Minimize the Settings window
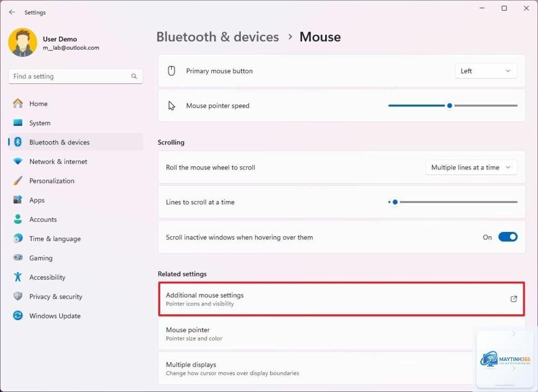Viewport: 538px width, 392px height. coord(482,8)
